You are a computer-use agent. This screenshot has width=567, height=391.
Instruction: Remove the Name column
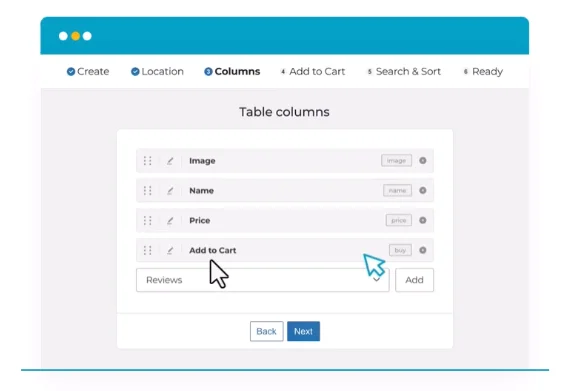tap(422, 190)
